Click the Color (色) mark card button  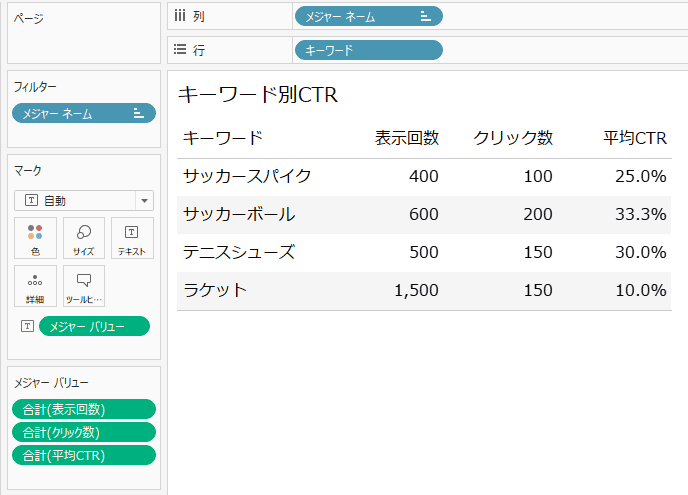pyautogui.click(x=35, y=239)
